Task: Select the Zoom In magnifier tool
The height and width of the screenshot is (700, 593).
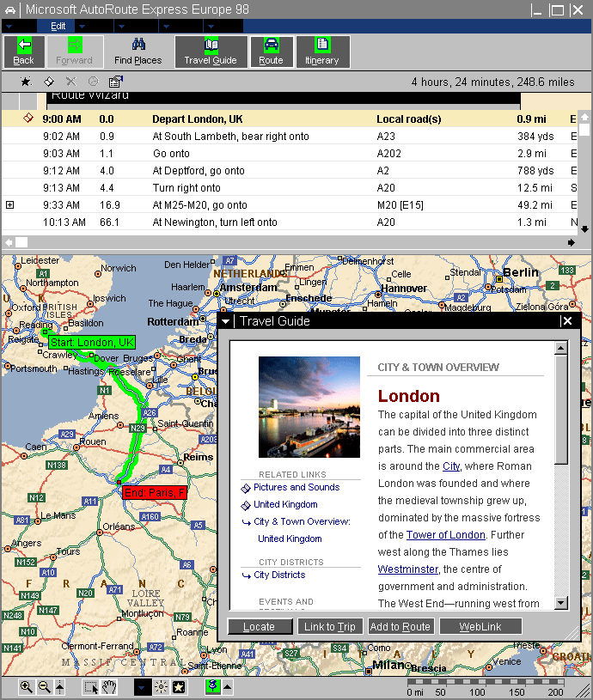Action: tap(27, 687)
